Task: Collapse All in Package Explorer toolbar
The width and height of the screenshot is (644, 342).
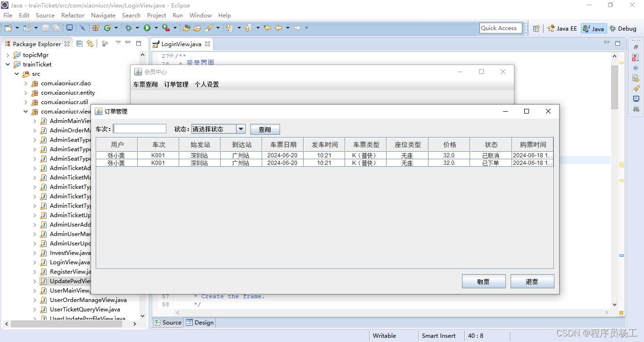Action: (79, 43)
